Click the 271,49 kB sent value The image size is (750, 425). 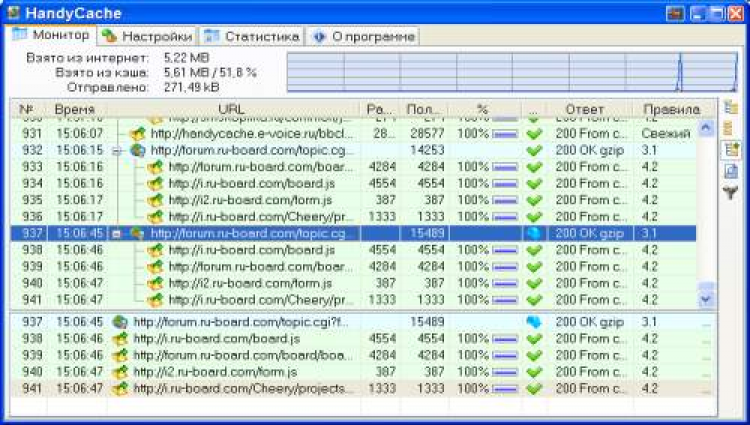(191, 87)
